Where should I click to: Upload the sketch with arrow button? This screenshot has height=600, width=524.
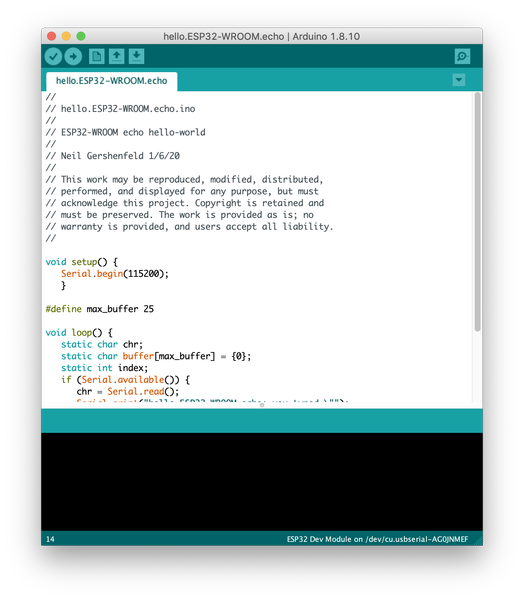pyautogui.click(x=73, y=57)
